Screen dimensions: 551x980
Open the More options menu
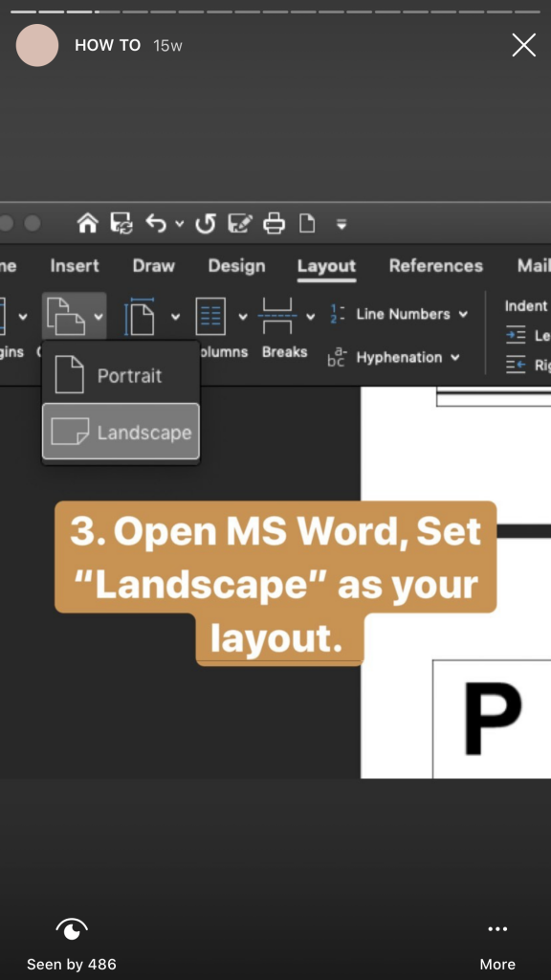point(497,944)
